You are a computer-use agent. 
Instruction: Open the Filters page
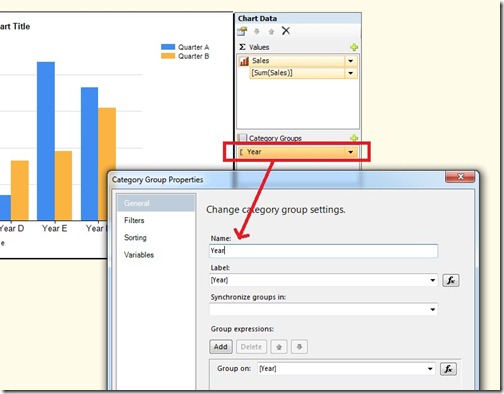(x=134, y=220)
